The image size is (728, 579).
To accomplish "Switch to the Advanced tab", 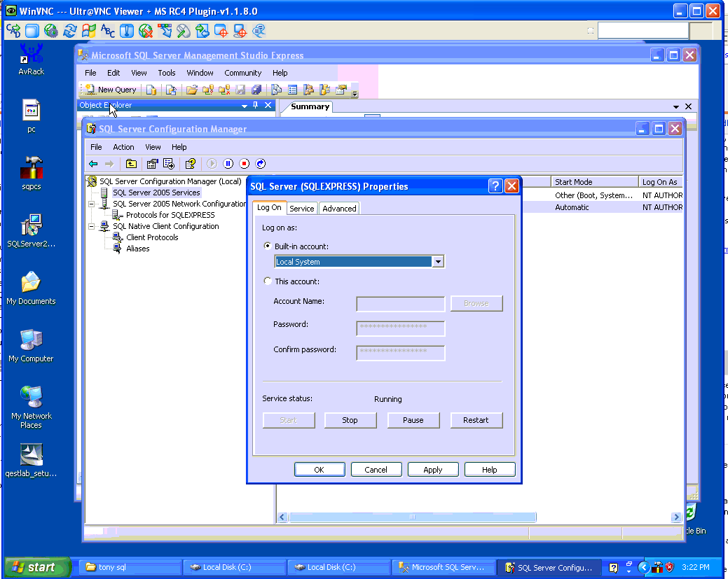I will [339, 209].
